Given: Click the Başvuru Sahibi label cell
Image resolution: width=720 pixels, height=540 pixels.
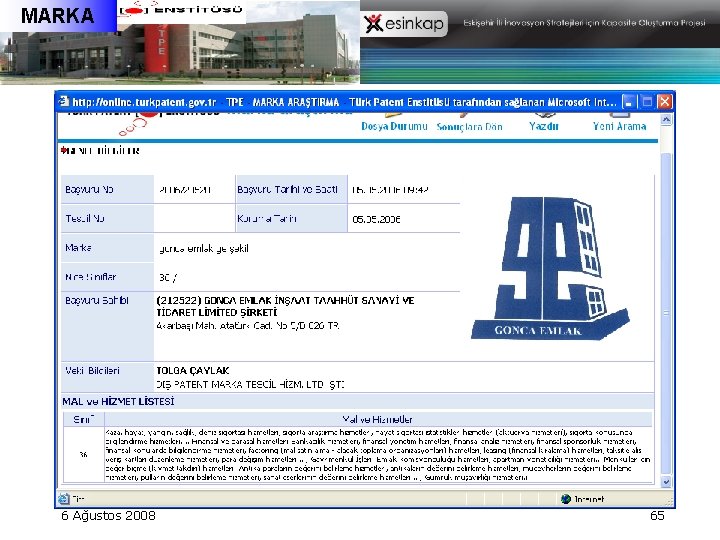Looking at the screenshot, I should tap(107, 326).
